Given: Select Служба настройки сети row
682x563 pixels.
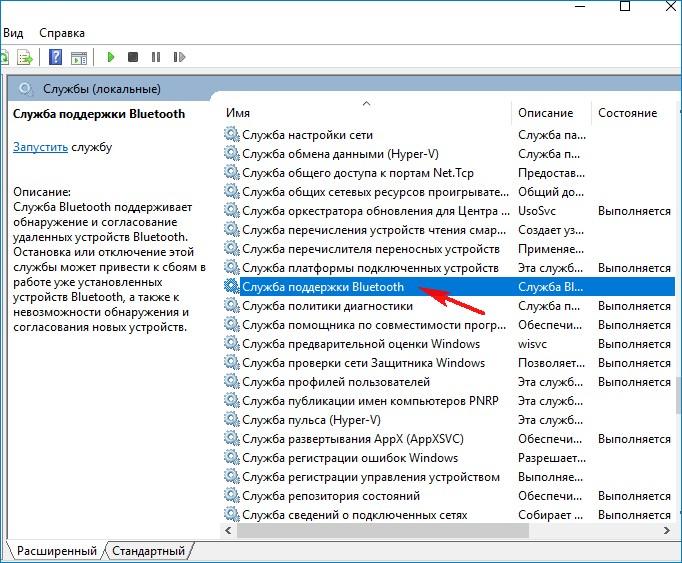Looking at the screenshot, I should point(449,135).
